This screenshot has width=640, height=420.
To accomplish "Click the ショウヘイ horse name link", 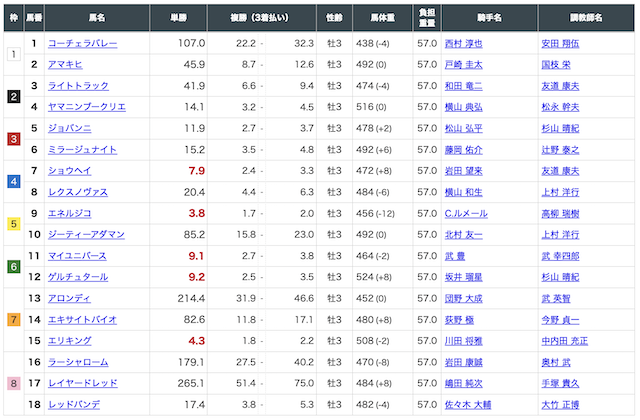I will 68,171.
